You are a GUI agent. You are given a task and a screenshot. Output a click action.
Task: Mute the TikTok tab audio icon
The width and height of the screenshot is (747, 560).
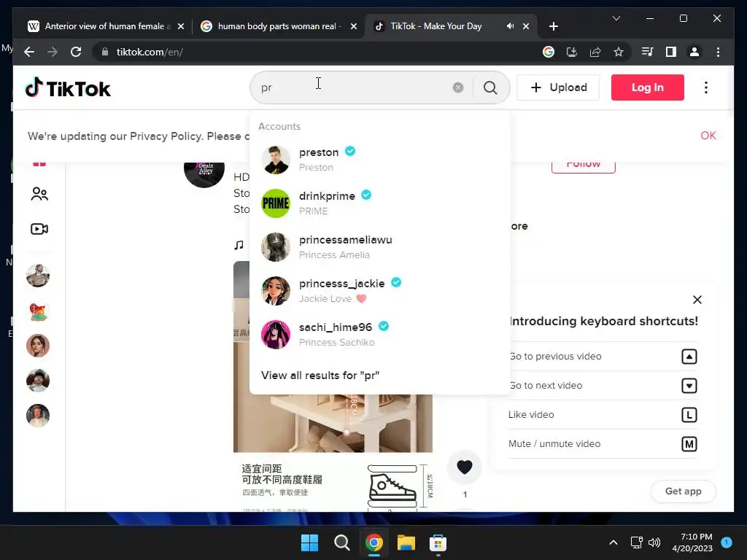(510, 26)
